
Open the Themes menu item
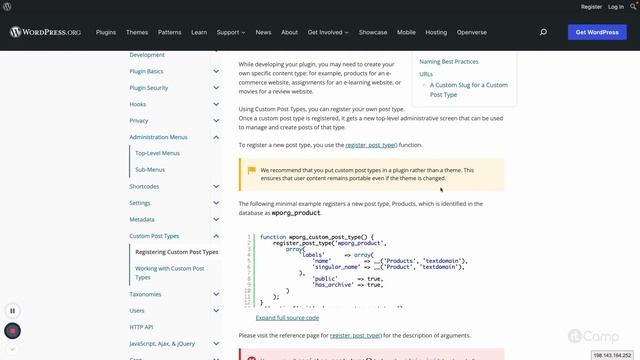(137, 32)
